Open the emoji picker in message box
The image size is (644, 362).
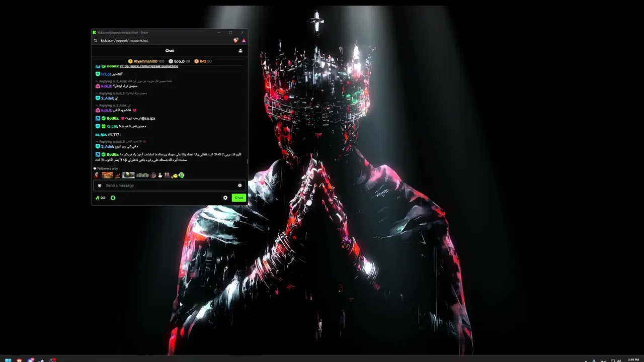[x=239, y=186]
